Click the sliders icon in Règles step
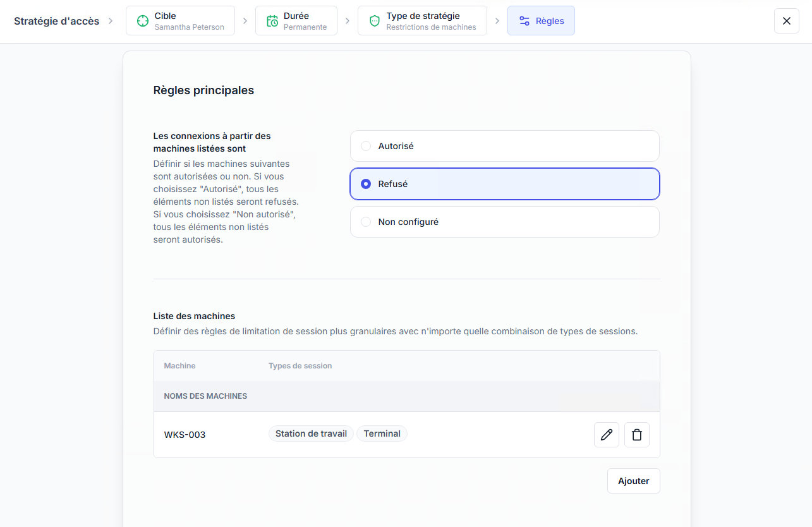812x527 pixels. [x=524, y=21]
